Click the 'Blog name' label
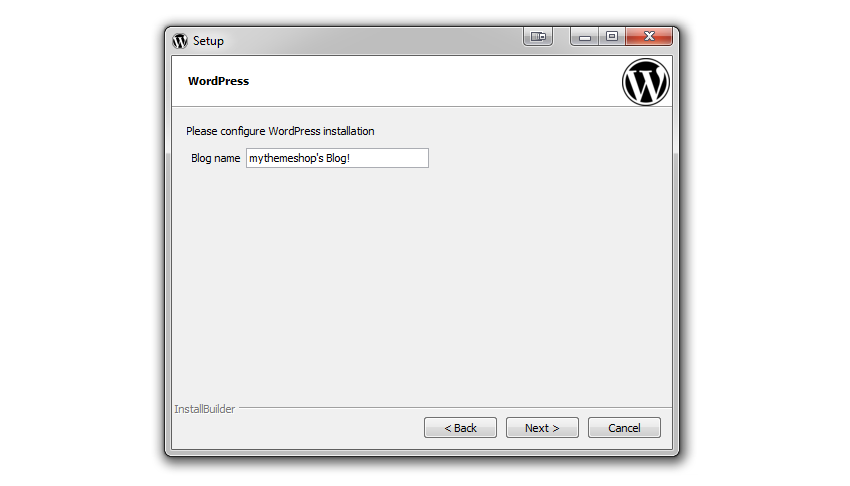The width and height of the screenshot is (850, 486). click(x=215, y=158)
